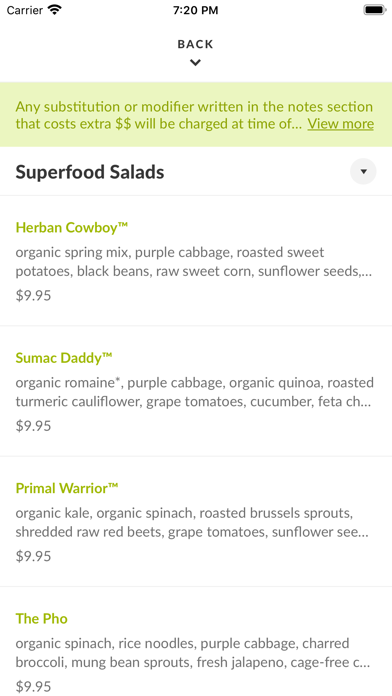Tap the Sumac Daddy $9.95 price
This screenshot has width=392, height=696.
[33, 426]
